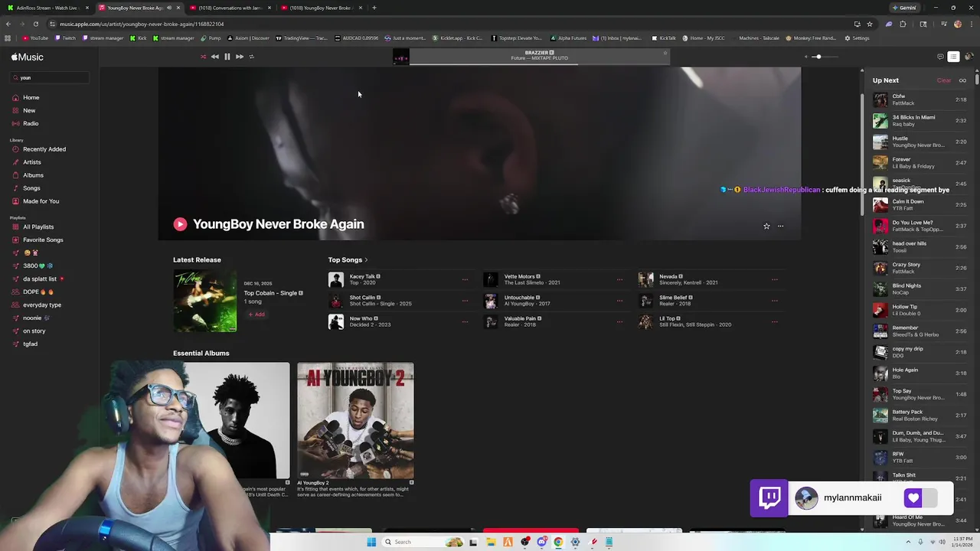Reload the current page
The image size is (980, 551).
tap(35, 24)
